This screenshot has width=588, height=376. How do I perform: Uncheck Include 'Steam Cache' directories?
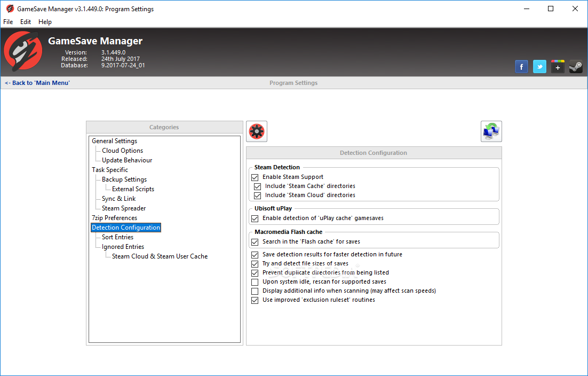click(x=257, y=186)
